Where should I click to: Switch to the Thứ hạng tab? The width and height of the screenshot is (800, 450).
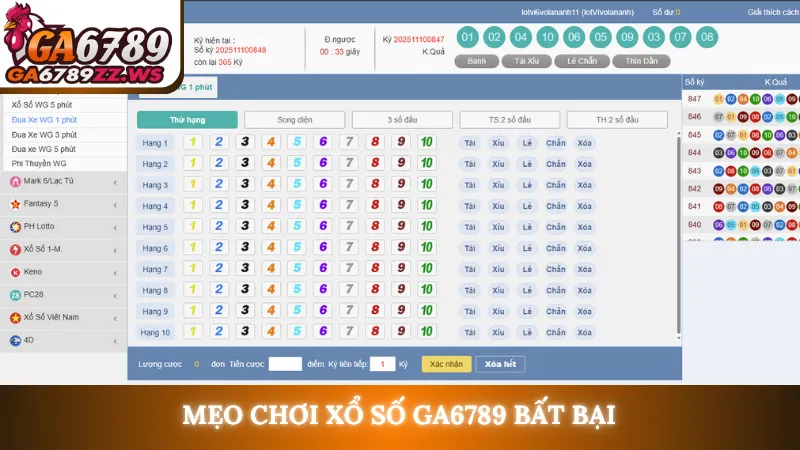point(187,120)
